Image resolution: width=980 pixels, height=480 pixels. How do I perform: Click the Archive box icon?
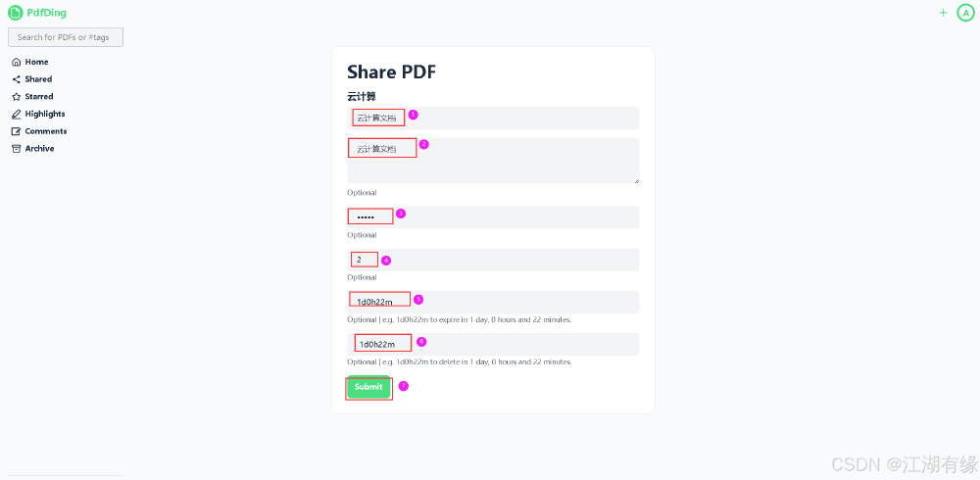click(16, 149)
